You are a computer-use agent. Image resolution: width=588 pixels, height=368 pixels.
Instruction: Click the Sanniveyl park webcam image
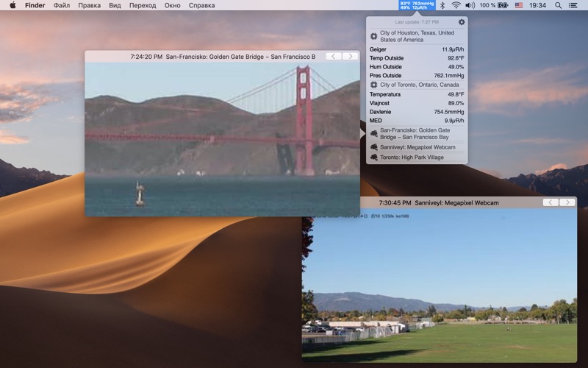point(440,285)
